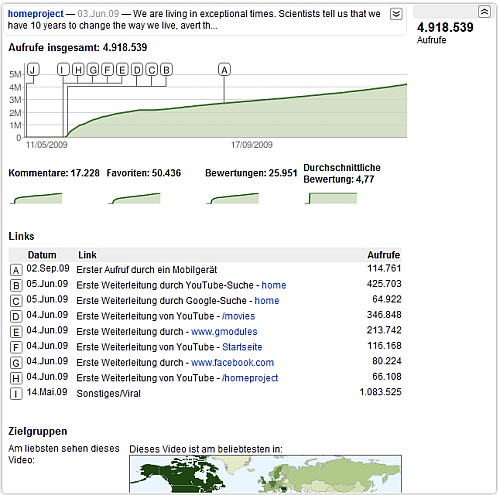500x495 pixels.
Task: Click letter icon A in links table
Action: 16,270
